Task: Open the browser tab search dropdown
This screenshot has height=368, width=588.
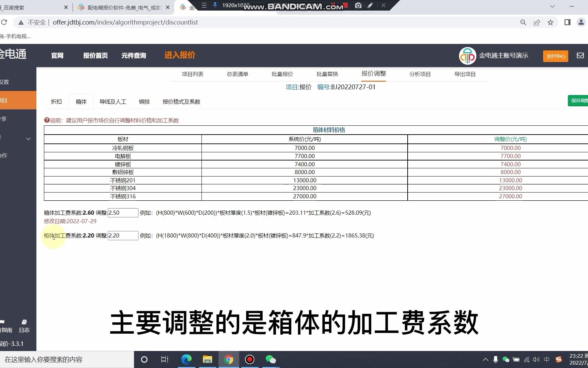Action: tap(552, 6)
